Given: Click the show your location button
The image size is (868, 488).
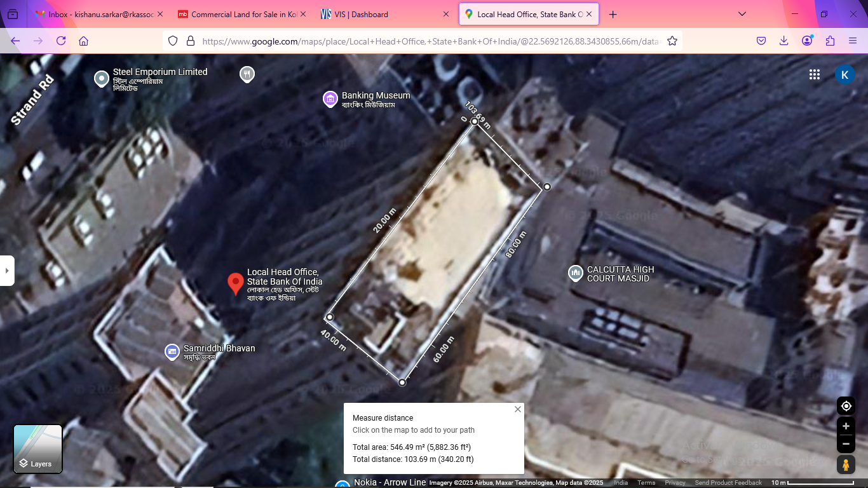Looking at the screenshot, I should (846, 406).
